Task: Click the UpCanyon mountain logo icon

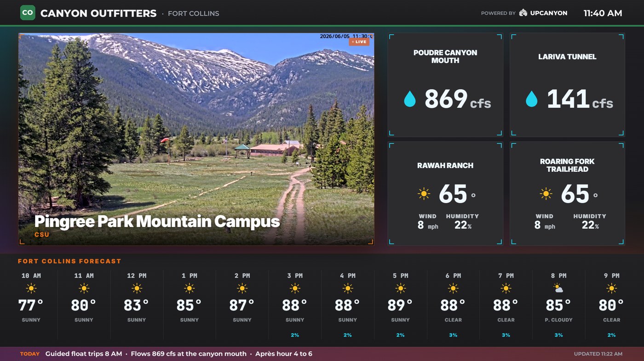Action: pyautogui.click(x=523, y=13)
